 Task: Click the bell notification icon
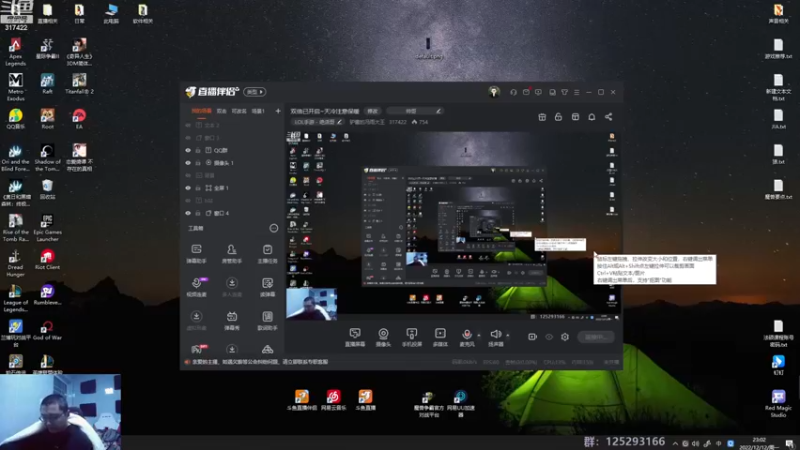(x=591, y=117)
